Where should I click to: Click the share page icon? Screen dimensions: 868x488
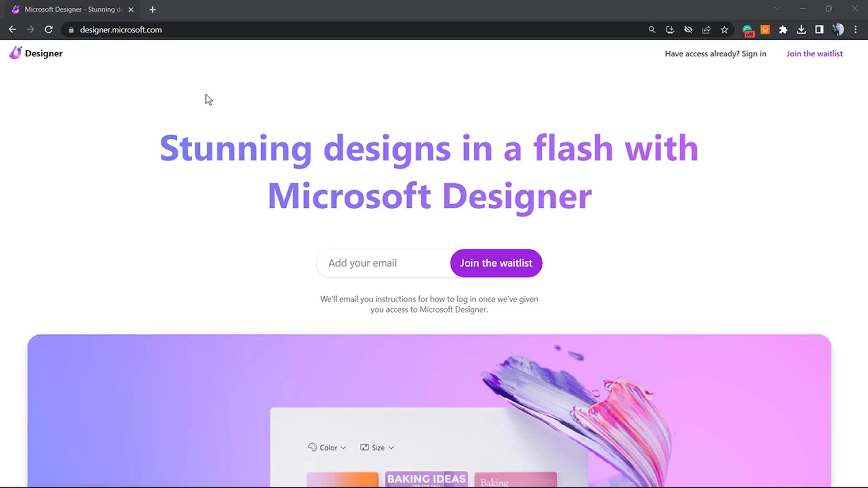point(706,29)
